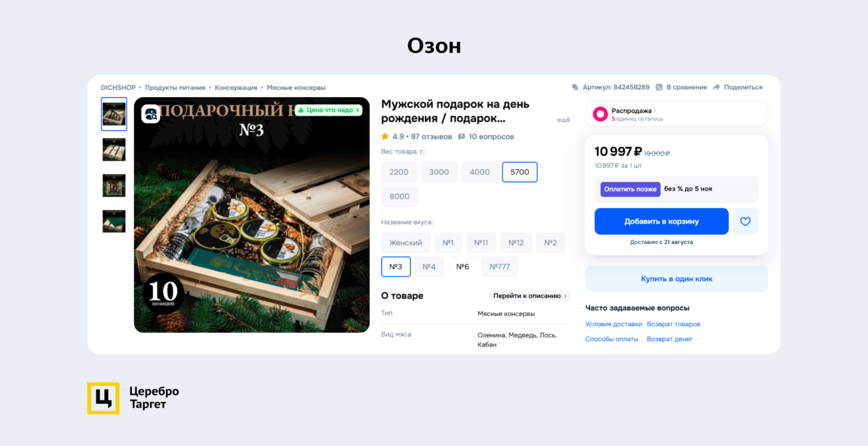Click the copy icon beside Артикул
The image size is (868, 446).
pos(575,87)
